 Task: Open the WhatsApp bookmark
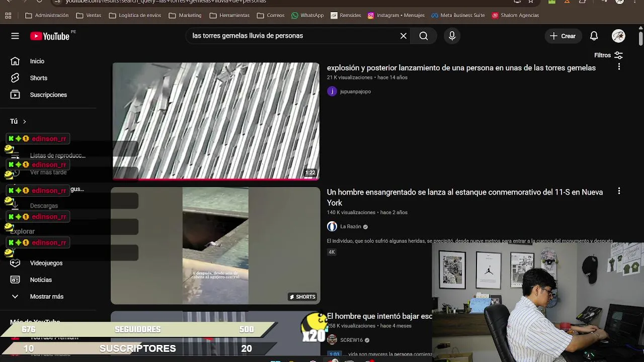point(307,16)
